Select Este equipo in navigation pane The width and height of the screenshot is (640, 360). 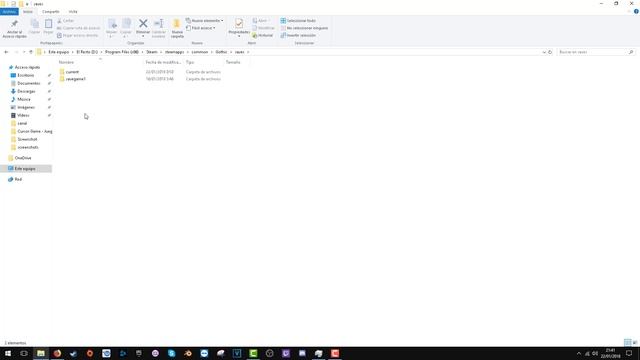coord(25,169)
